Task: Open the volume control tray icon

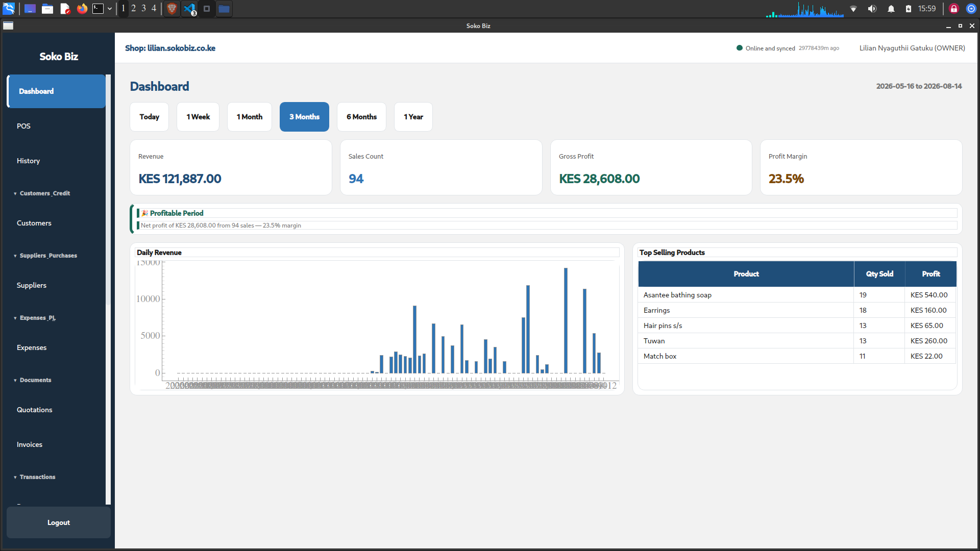Action: pos(872,9)
